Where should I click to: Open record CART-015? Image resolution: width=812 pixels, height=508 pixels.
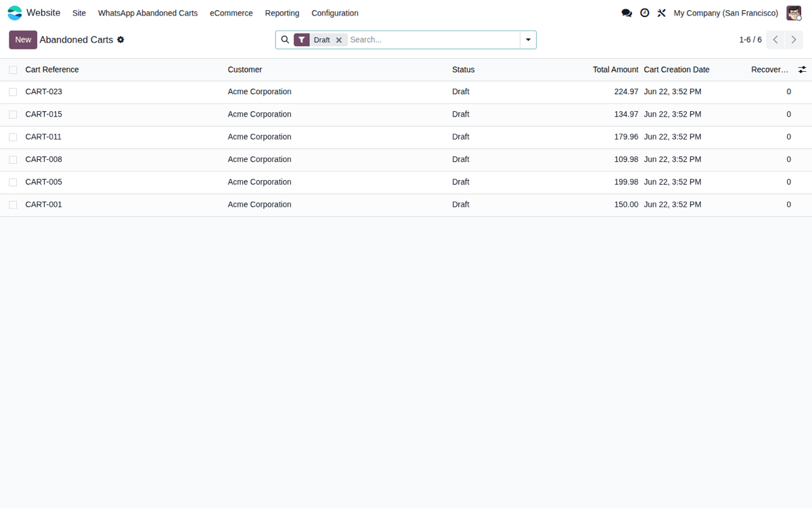tap(43, 114)
